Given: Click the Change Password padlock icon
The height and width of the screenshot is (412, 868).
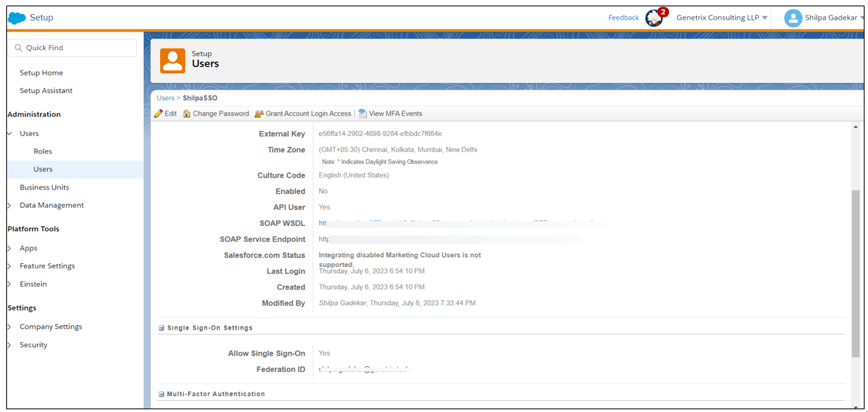Looking at the screenshot, I should click(x=187, y=113).
